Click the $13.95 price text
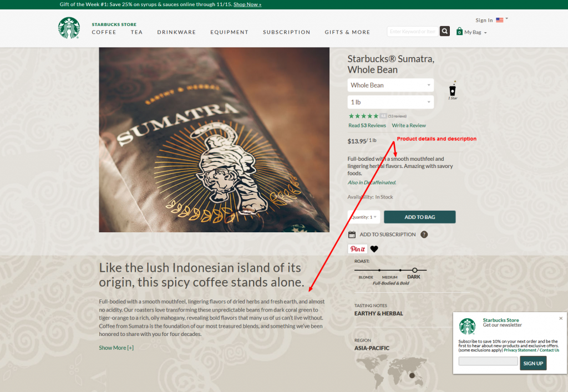The image size is (568, 392). click(357, 141)
